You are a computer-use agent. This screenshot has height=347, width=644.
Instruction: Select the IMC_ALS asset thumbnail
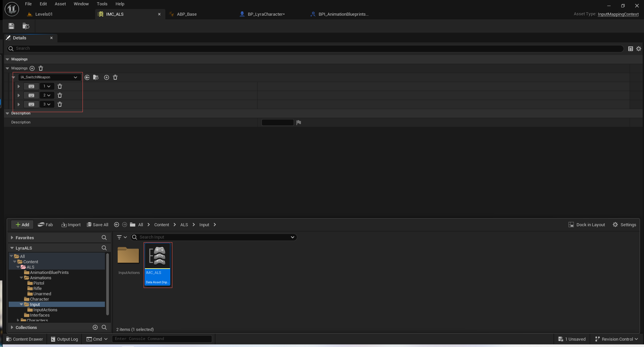click(x=158, y=265)
